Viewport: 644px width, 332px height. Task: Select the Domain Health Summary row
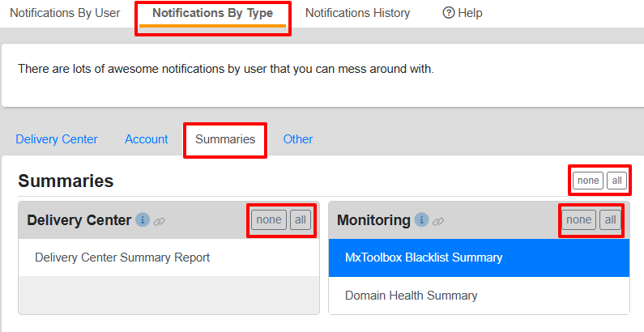(x=411, y=296)
